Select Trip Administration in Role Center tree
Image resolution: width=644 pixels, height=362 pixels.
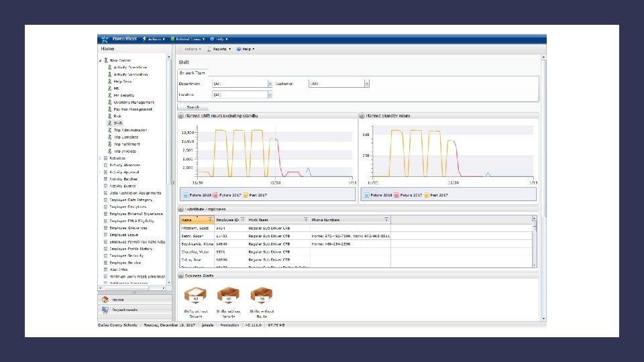130,130
